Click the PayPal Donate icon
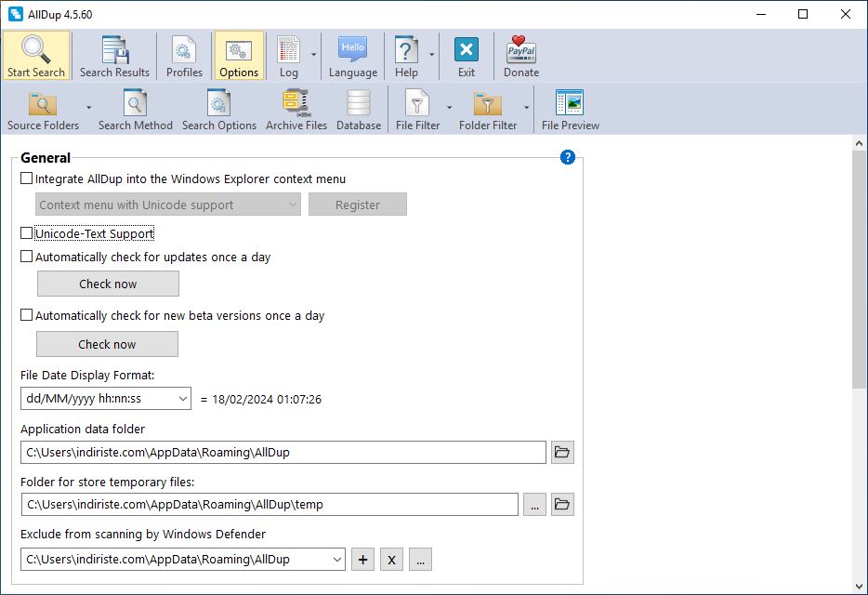This screenshot has height=595, width=868. (521, 50)
